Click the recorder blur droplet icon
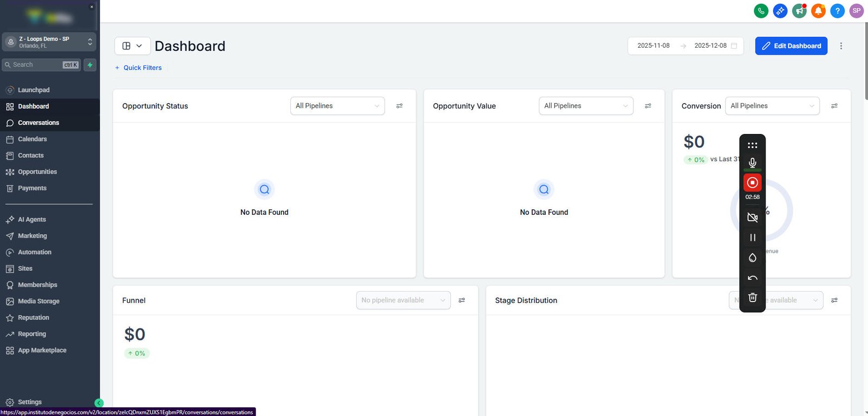The height and width of the screenshot is (416, 868). 752,258
